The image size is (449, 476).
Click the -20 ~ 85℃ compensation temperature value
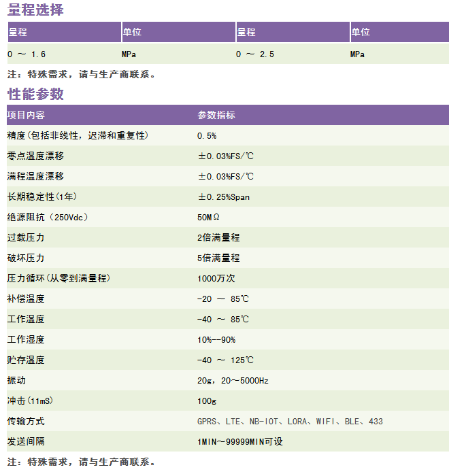pyautogui.click(x=223, y=299)
